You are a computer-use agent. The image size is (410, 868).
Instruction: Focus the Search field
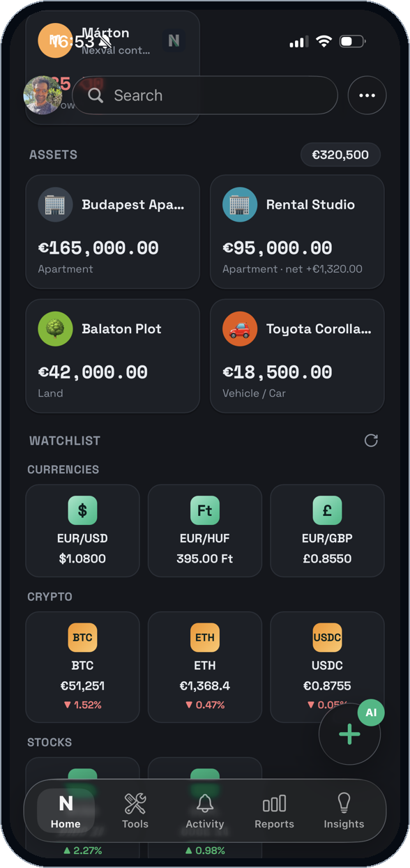tap(205, 95)
